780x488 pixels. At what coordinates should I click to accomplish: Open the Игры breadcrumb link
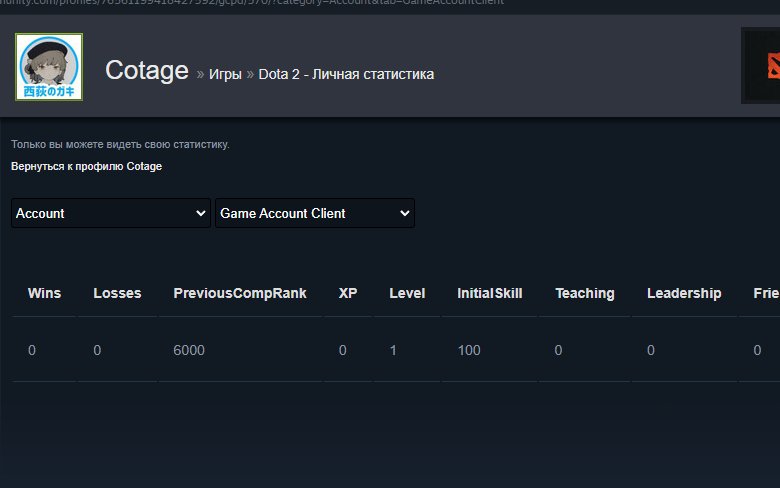tap(225, 74)
